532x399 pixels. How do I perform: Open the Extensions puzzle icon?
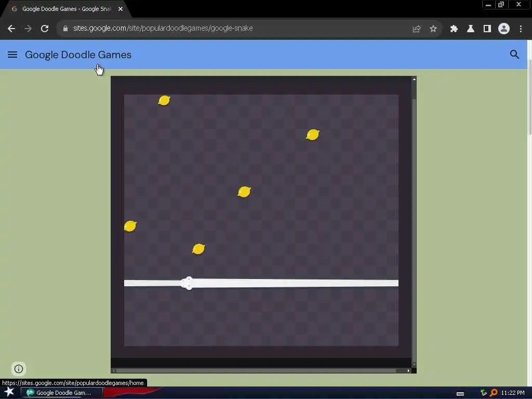[454, 29]
